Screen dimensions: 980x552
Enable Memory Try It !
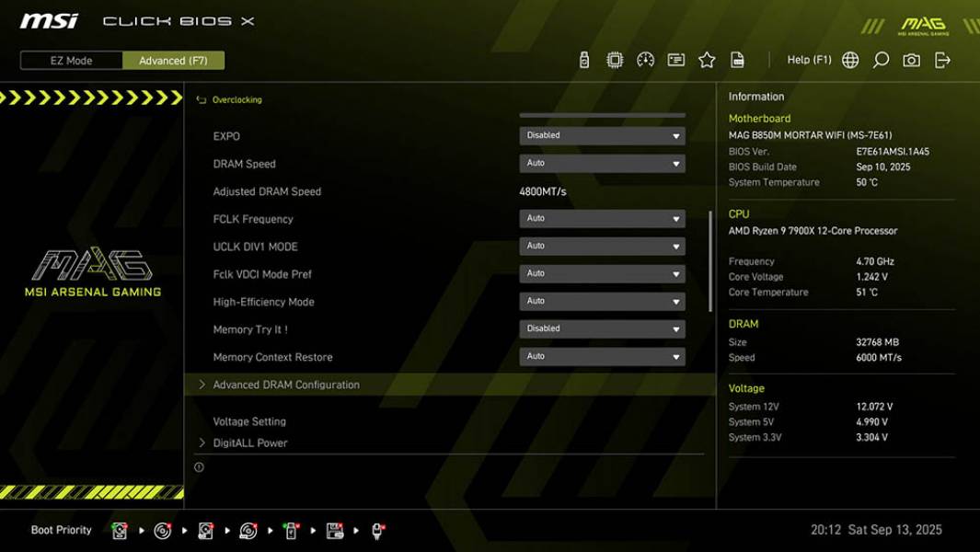pos(601,328)
